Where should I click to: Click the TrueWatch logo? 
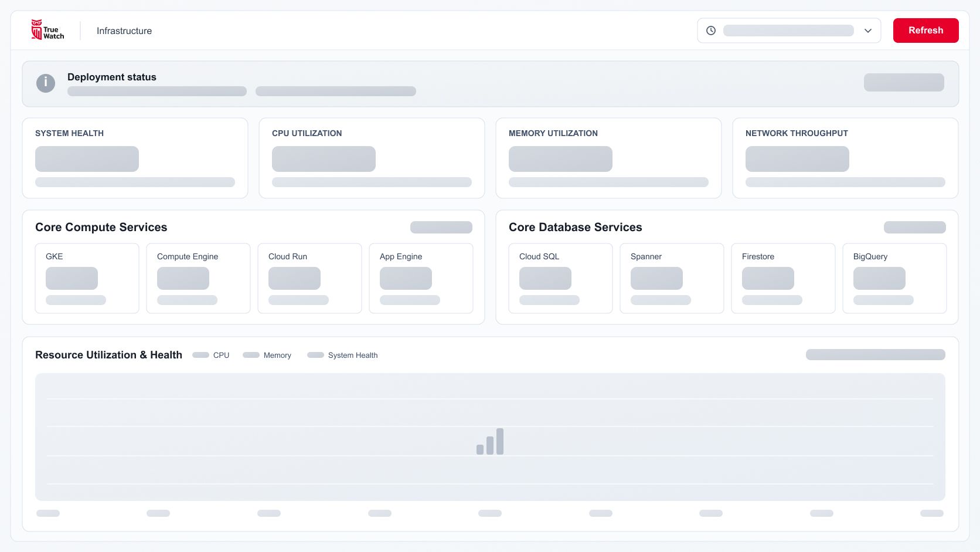(x=47, y=30)
